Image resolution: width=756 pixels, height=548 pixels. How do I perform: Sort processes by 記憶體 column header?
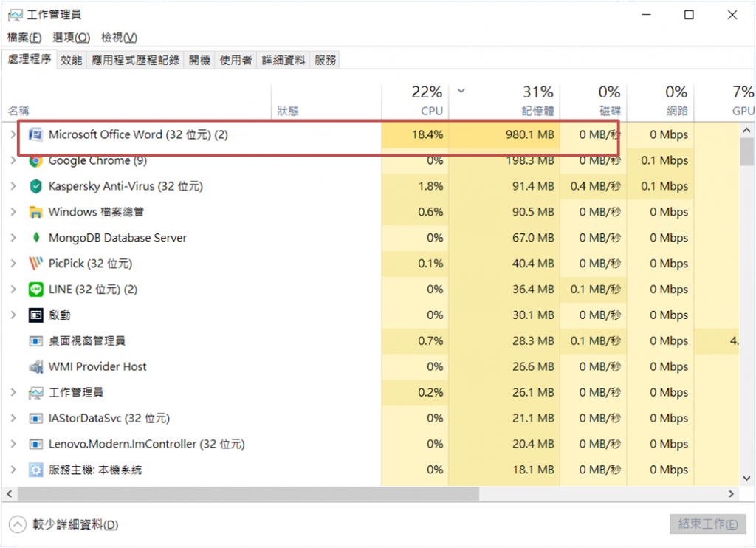[x=505, y=102]
